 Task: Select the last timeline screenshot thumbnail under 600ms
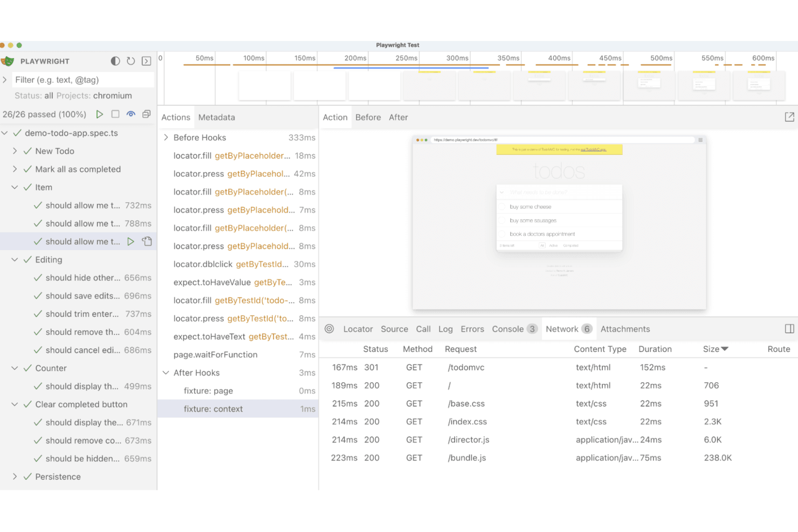click(759, 85)
